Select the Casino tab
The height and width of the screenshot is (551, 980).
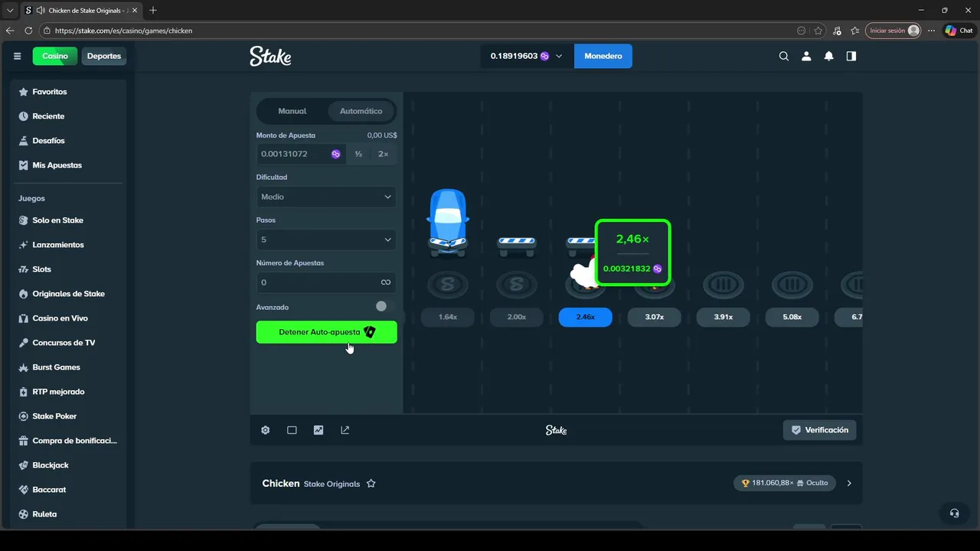pos(55,56)
